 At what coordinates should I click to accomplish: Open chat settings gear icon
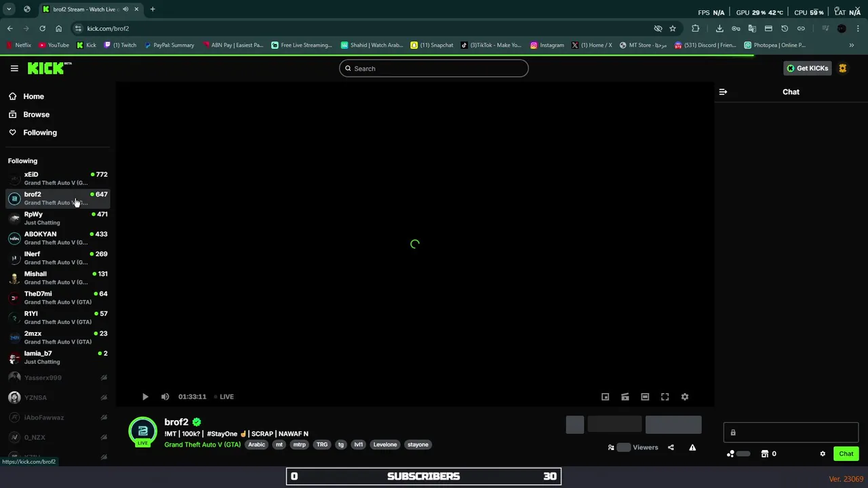(x=823, y=454)
